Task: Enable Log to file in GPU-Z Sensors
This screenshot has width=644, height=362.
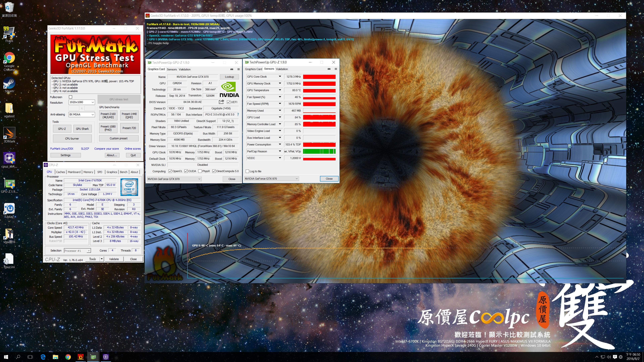Action: 248,171
